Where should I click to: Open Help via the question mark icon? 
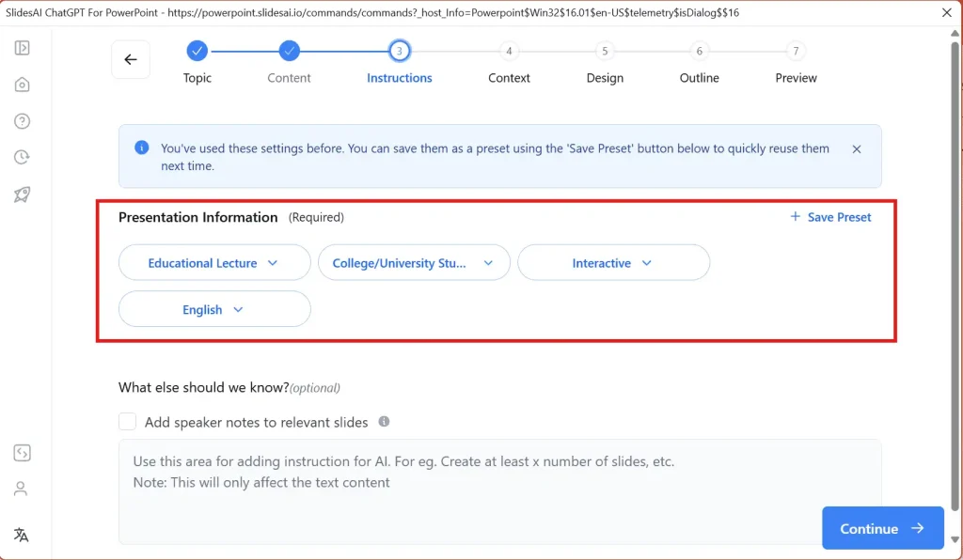click(x=22, y=120)
